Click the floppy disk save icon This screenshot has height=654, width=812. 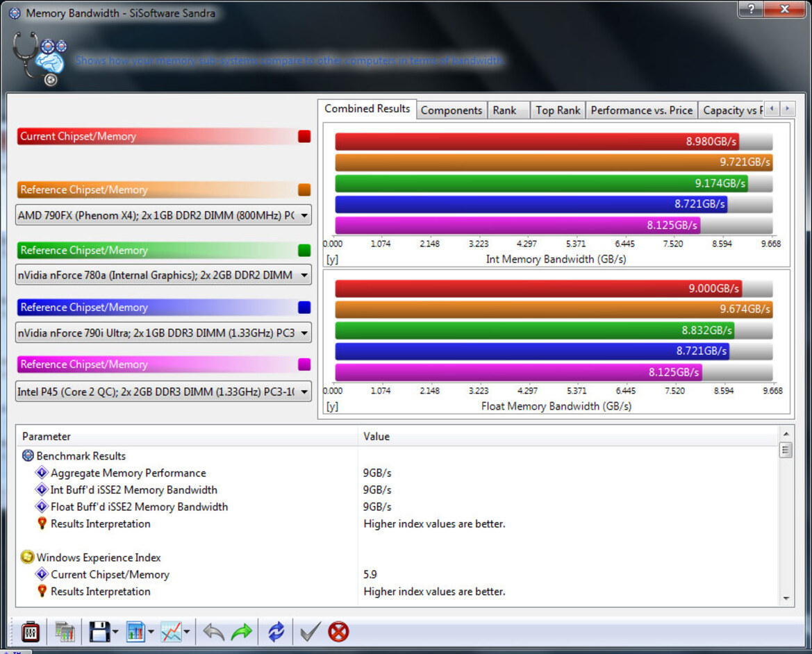[99, 632]
